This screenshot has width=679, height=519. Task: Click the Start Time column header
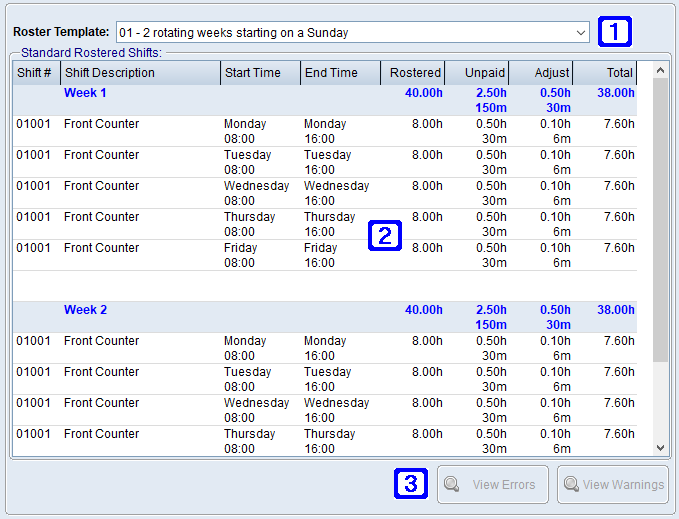[260, 73]
